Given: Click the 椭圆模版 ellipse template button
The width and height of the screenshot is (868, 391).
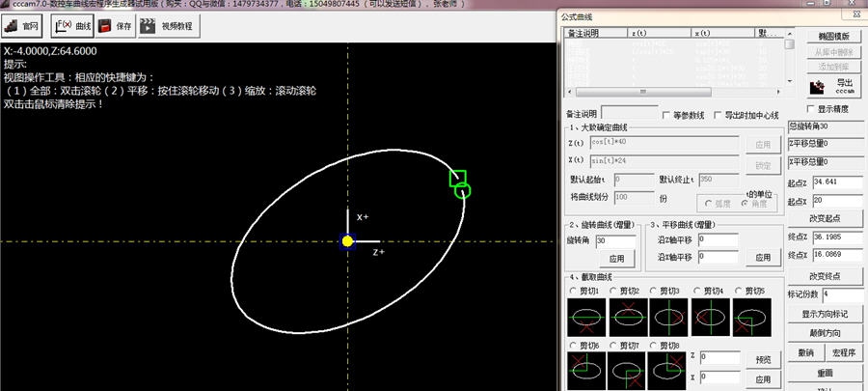Looking at the screenshot, I should (833, 37).
